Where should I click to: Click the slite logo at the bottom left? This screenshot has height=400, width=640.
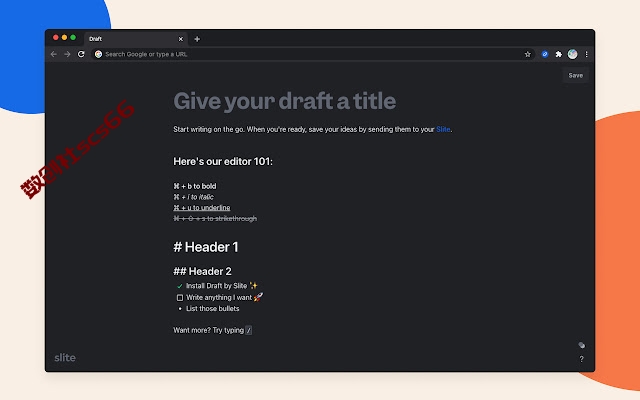[65, 358]
